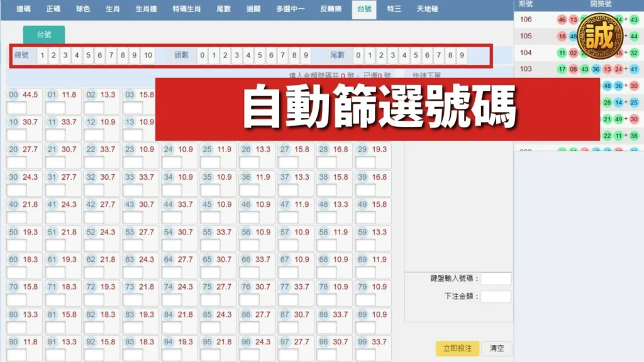Open the 連碼 tab
This screenshot has height=362, width=644.
(x=23, y=9)
